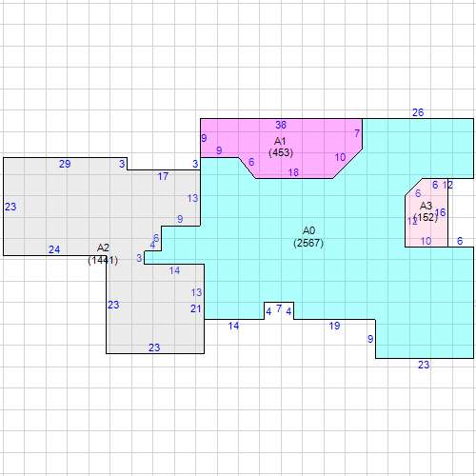Screen dimensions: 476x476
Task: Click the A3 area name label
Action: pyautogui.click(x=426, y=206)
